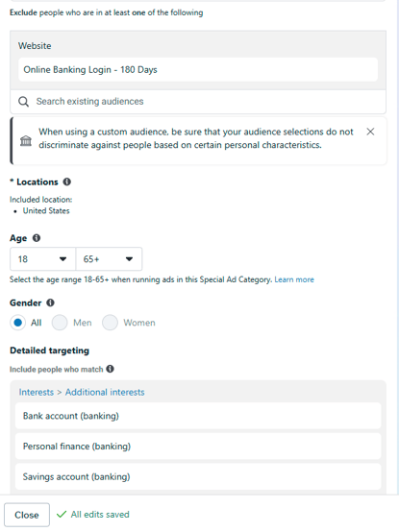
Task: Select the All gender radio button
Action: 17,323
